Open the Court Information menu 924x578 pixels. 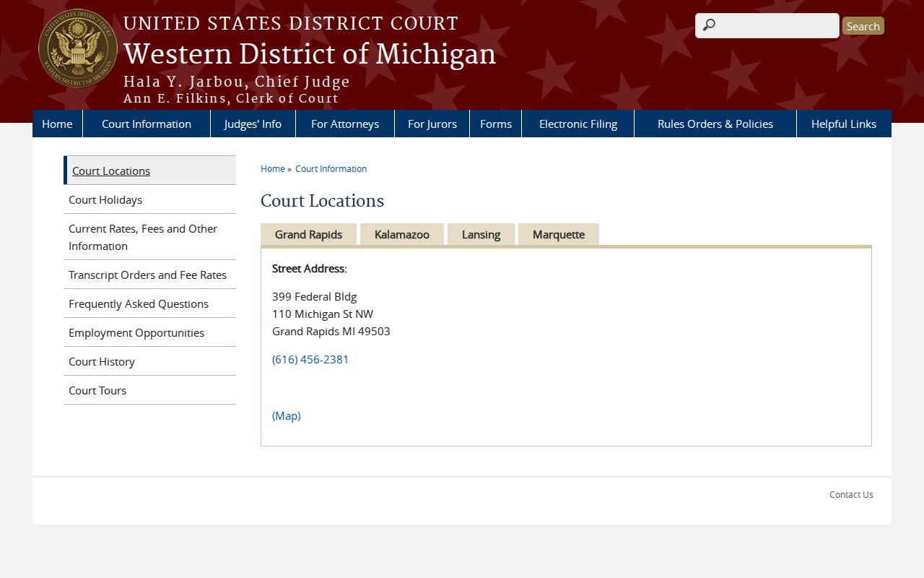(x=147, y=124)
